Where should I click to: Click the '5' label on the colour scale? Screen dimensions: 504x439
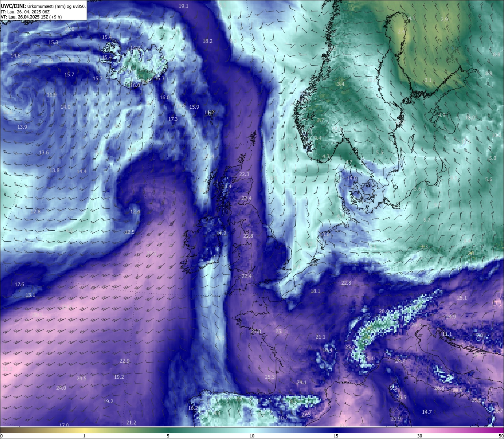(168, 436)
